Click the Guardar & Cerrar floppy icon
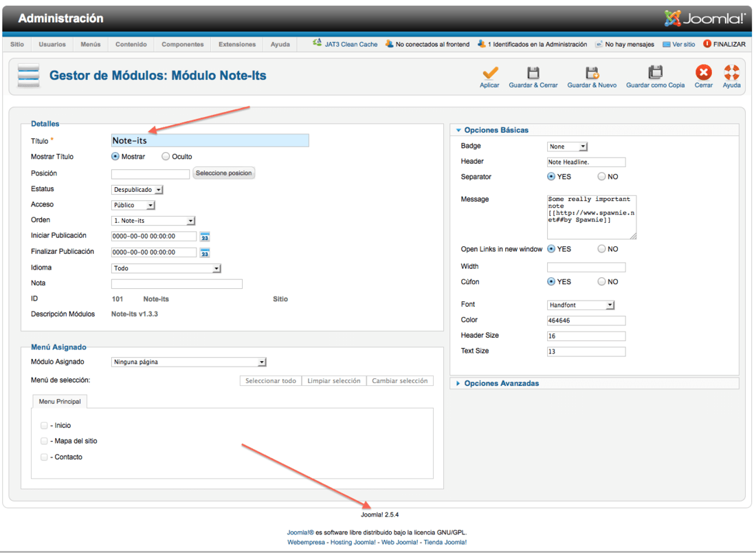The image size is (756, 553). 533,73
